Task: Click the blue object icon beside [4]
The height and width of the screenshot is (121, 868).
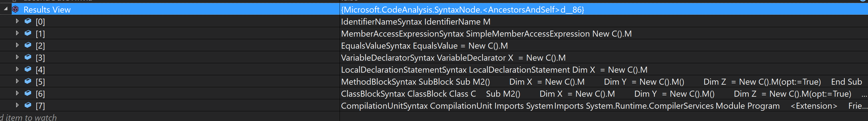Action: click(28, 70)
